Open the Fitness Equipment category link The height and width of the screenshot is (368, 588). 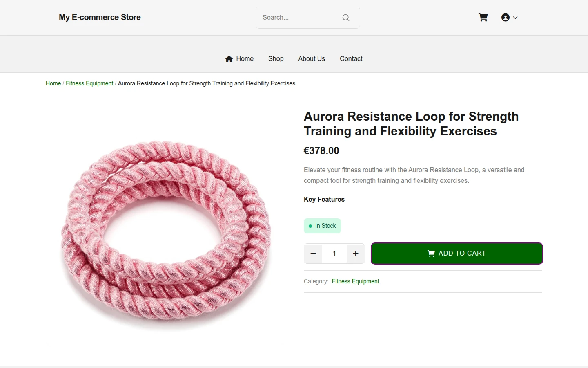point(356,281)
